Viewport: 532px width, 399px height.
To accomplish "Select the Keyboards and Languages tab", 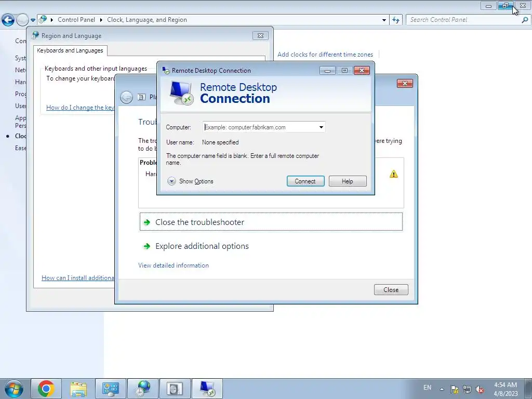I will 70,50.
